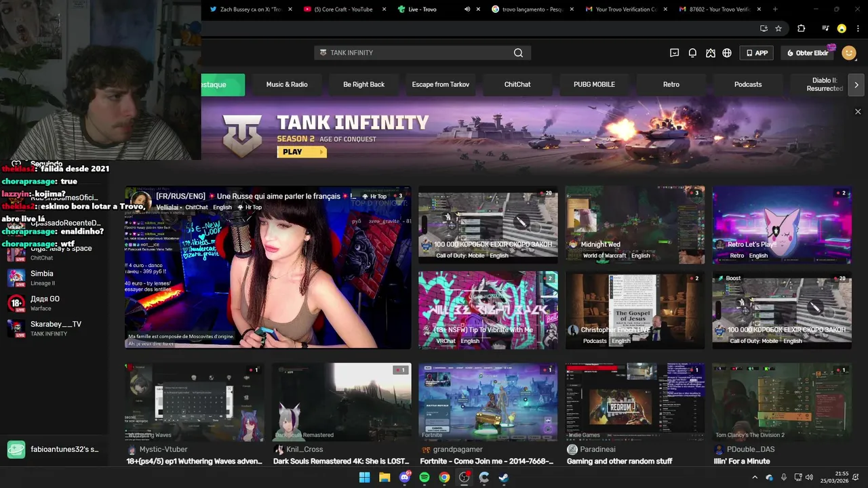This screenshot has height=488, width=868.
Task: Open Windows Start menu
Action: coord(364,477)
